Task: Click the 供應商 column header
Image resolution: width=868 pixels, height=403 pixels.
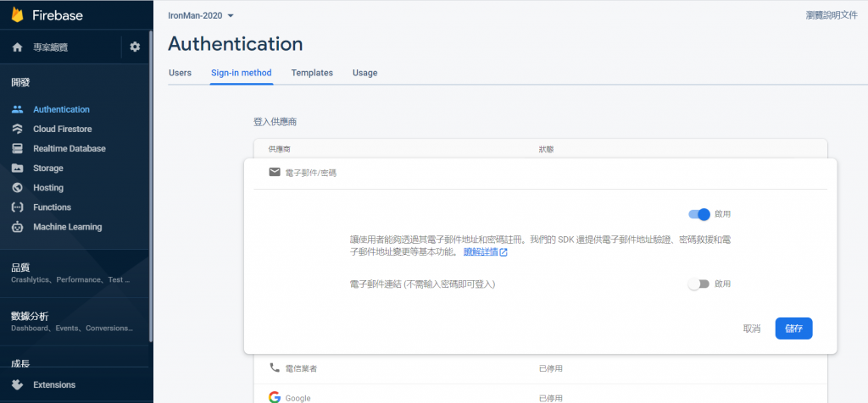Action: (x=280, y=149)
